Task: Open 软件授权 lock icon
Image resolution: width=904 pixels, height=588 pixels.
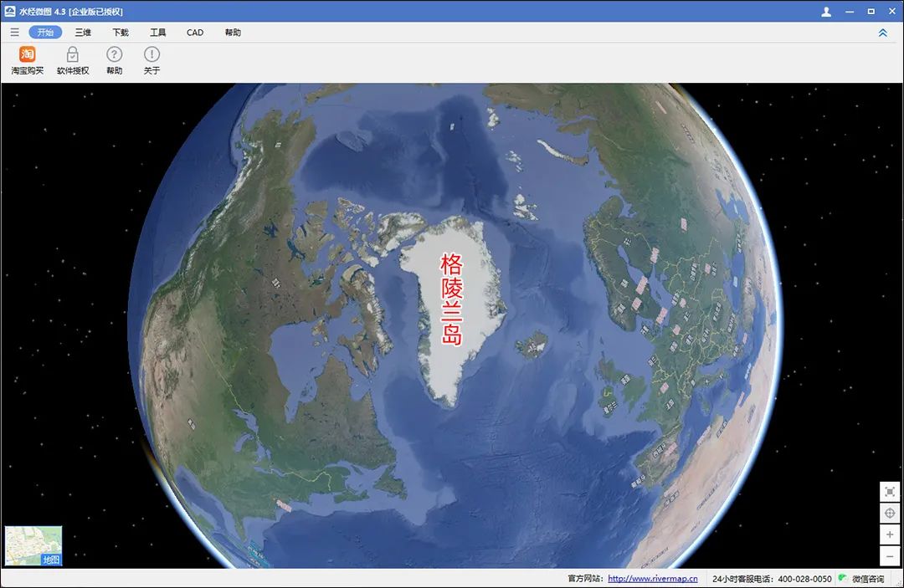Action: tap(73, 60)
